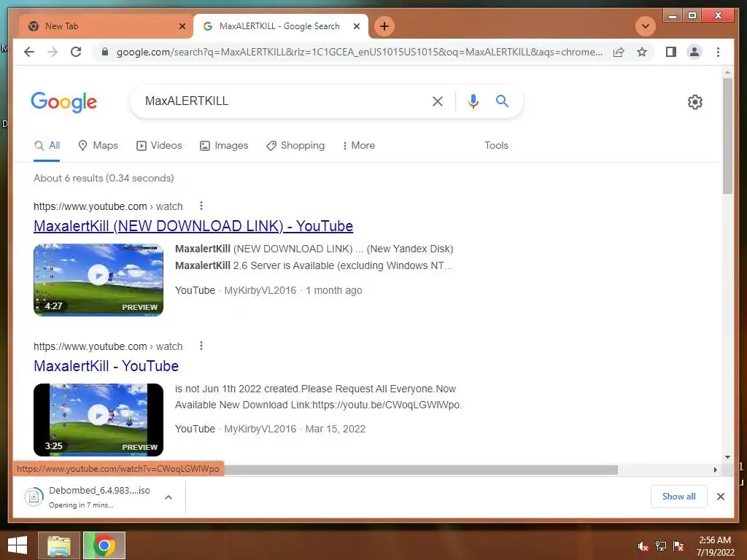
Task: Clear the search box with X
Action: tap(438, 101)
